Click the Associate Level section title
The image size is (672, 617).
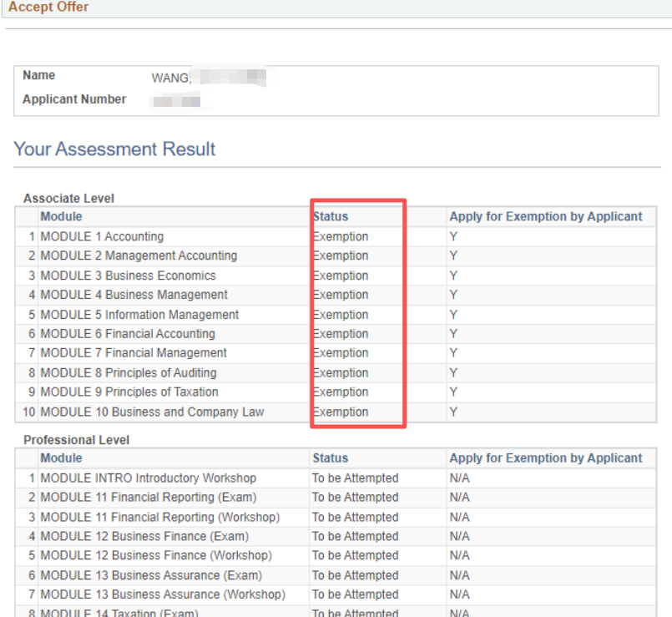tap(68, 199)
